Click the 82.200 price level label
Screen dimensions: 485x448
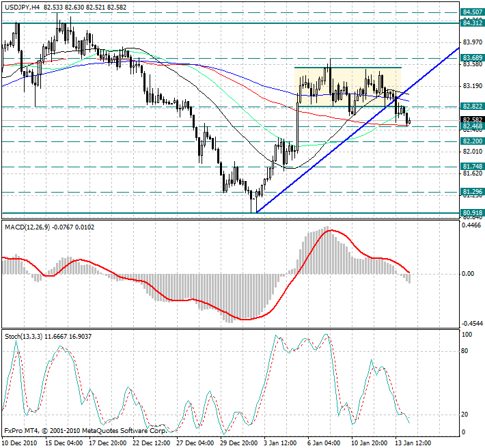[472, 141]
